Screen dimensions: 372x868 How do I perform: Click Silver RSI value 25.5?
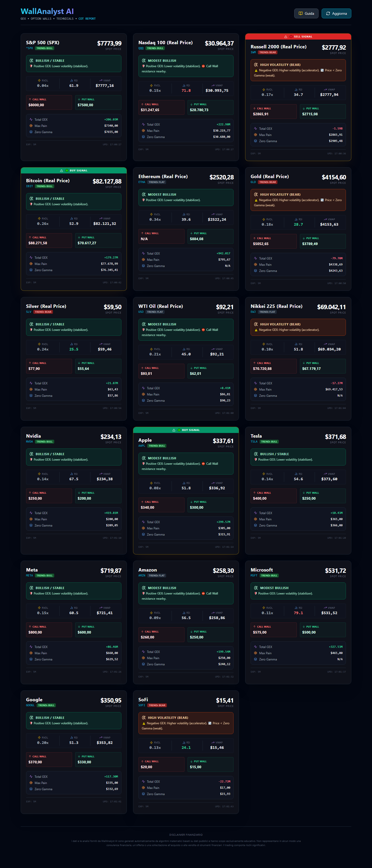(74, 349)
